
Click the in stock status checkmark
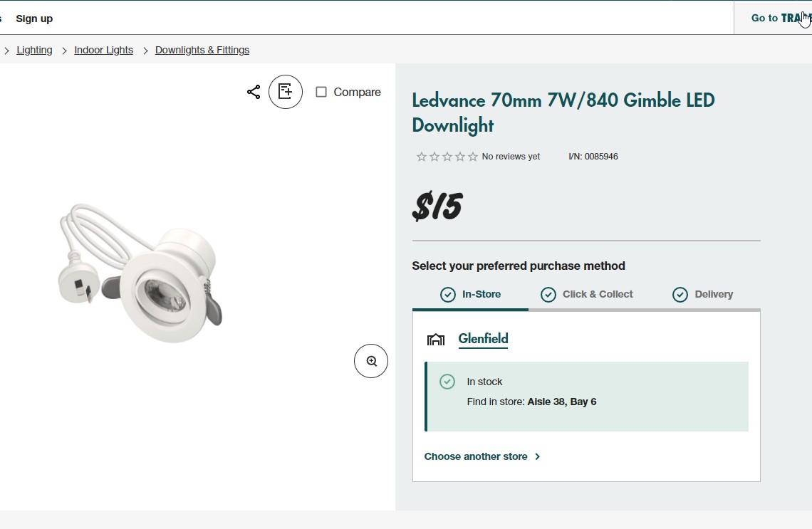447,382
